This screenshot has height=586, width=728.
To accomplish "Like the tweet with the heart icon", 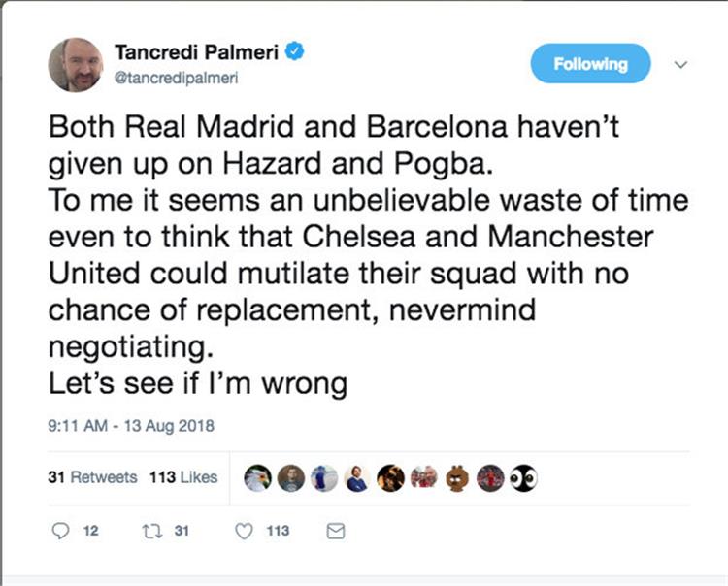I will pos(245,531).
